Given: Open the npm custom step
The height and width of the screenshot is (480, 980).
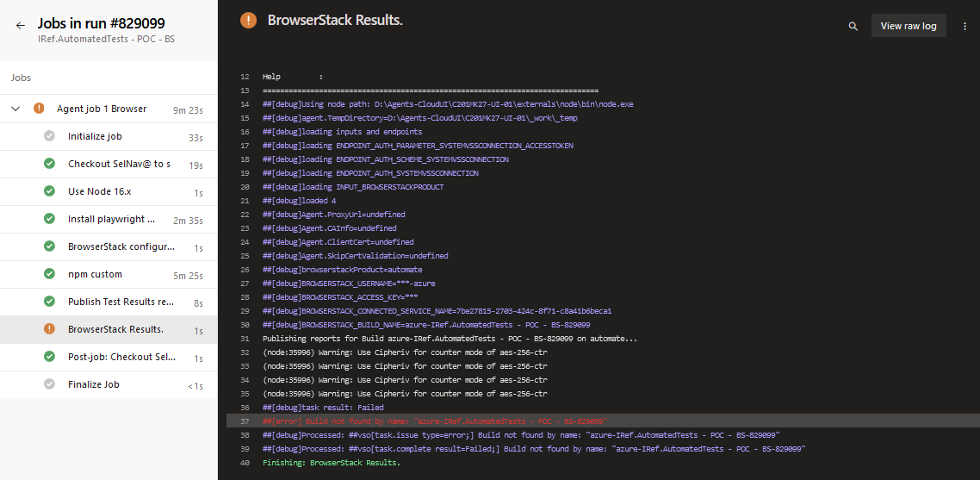Looking at the screenshot, I should 109,274.
